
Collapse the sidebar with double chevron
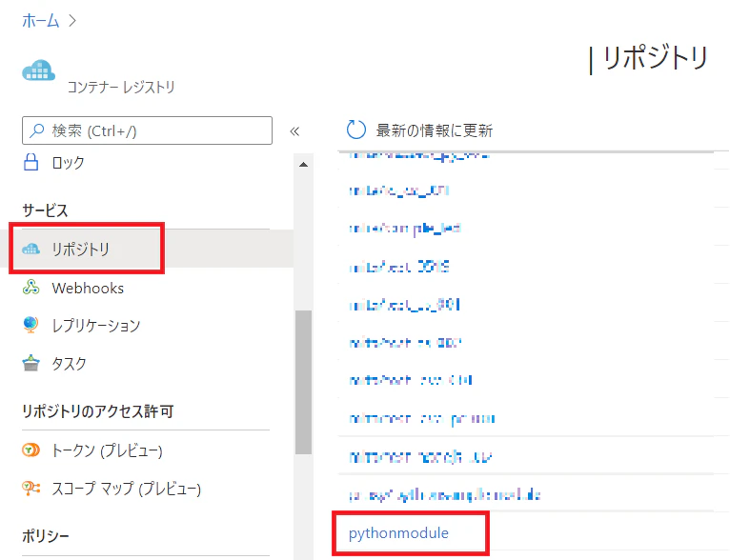pyautogui.click(x=294, y=131)
